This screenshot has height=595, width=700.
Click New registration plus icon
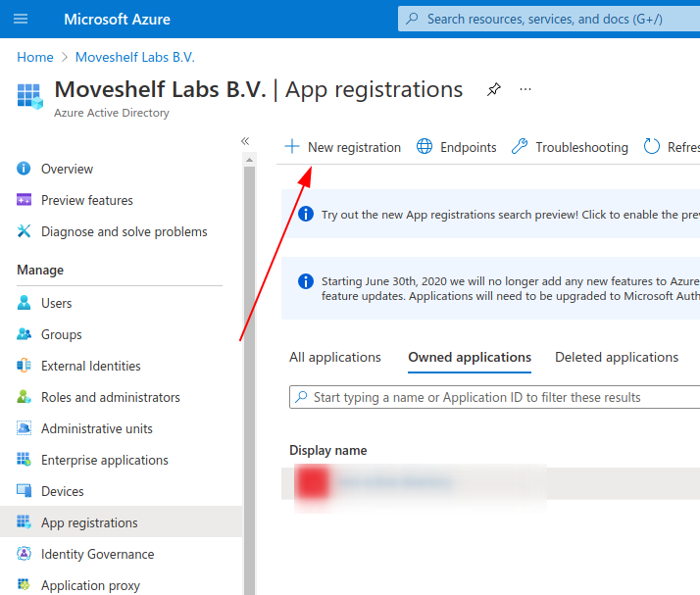(292, 146)
